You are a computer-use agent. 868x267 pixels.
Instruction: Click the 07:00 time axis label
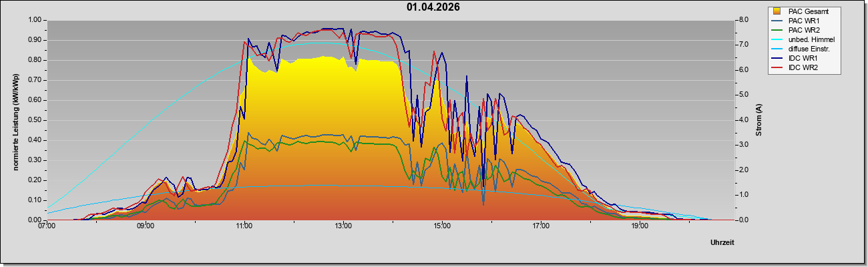point(47,226)
